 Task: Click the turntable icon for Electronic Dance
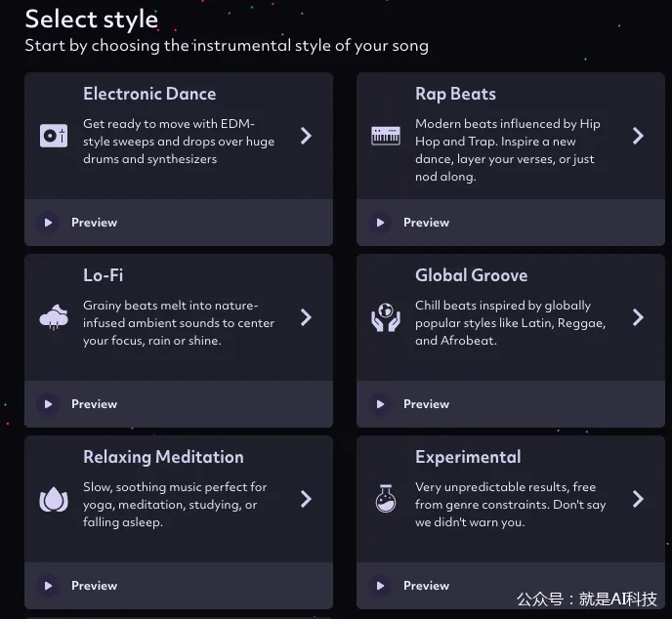54,136
